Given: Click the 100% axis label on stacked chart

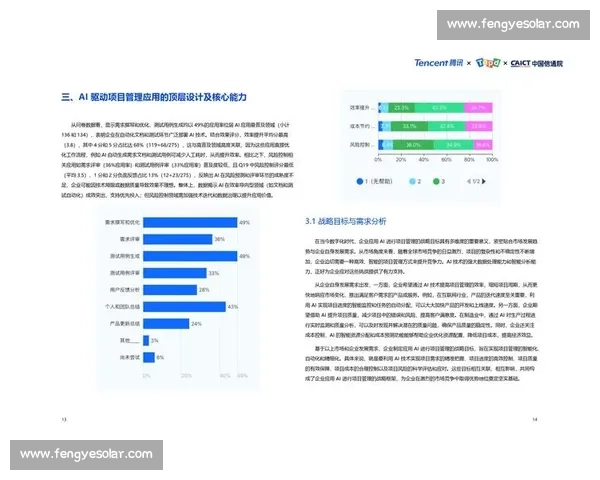Looking at the screenshot, I should point(492,160).
